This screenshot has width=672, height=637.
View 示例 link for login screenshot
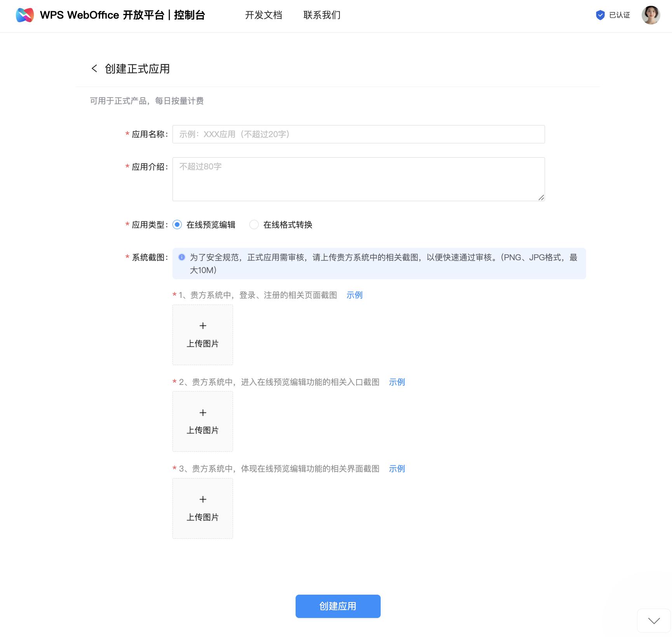[x=354, y=295]
